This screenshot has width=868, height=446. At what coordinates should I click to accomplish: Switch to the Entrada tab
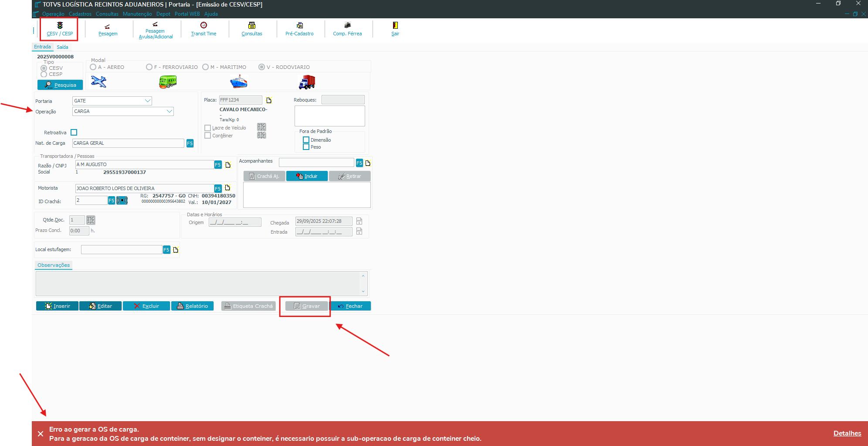[43, 47]
